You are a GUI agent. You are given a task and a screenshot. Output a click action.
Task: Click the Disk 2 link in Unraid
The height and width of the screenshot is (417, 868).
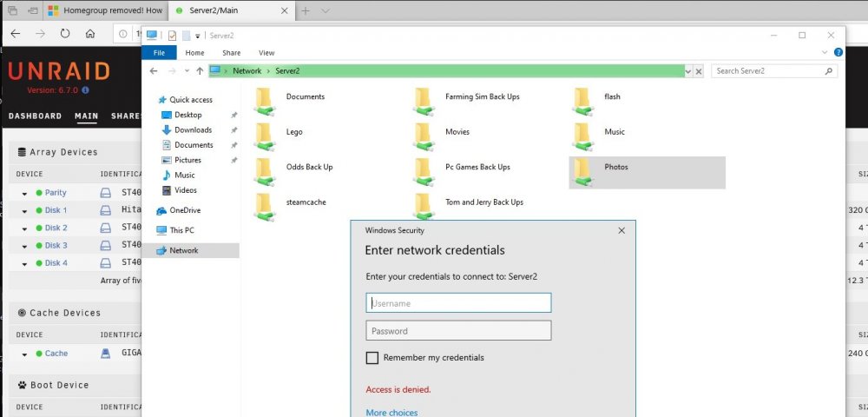pyautogui.click(x=56, y=228)
